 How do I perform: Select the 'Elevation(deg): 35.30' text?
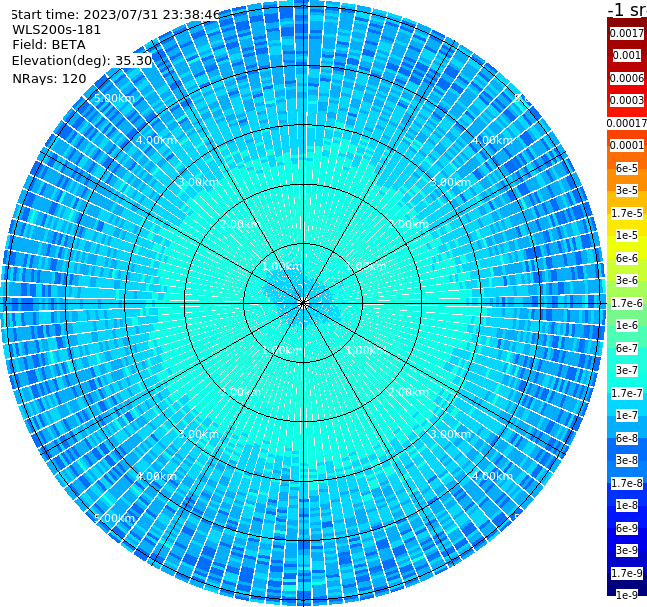coord(82,61)
